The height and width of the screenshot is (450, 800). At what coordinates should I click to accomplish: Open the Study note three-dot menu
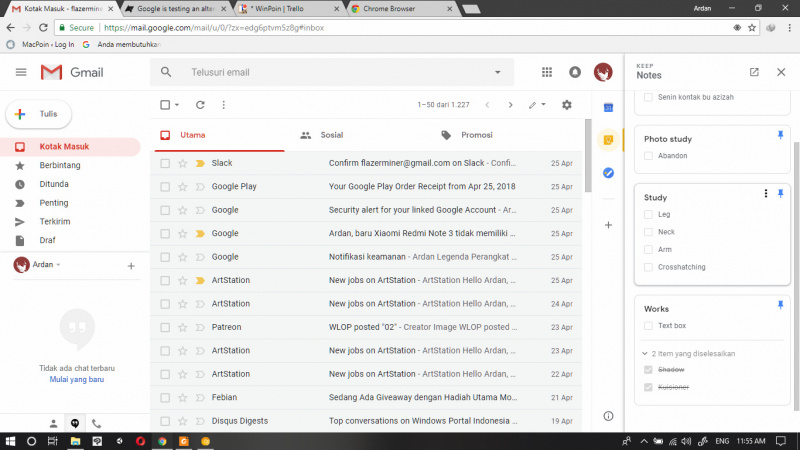766,193
